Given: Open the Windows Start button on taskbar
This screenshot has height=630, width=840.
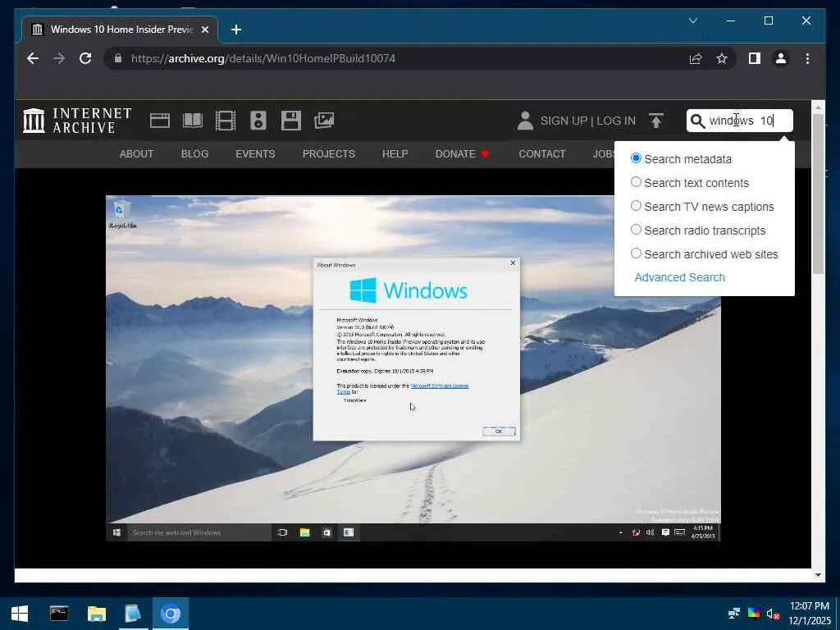Looking at the screenshot, I should [20, 614].
